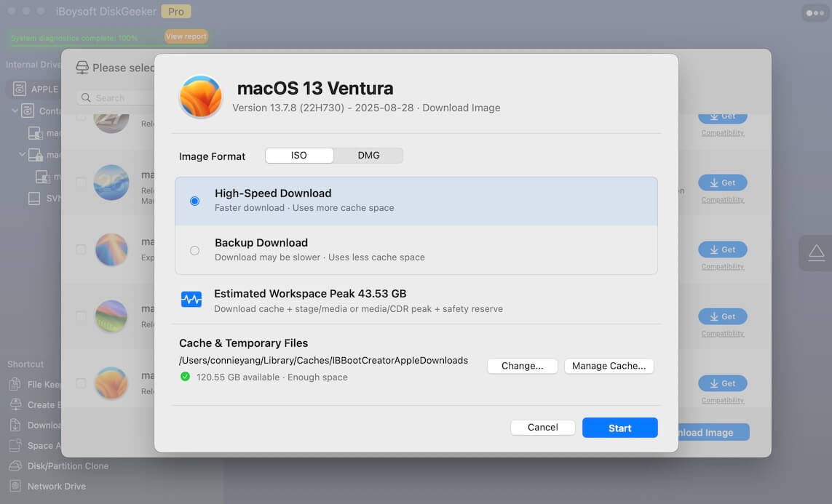Viewport: 832px width, 504px height.
Task: Open Manage Cache... dialog
Action: click(x=609, y=366)
